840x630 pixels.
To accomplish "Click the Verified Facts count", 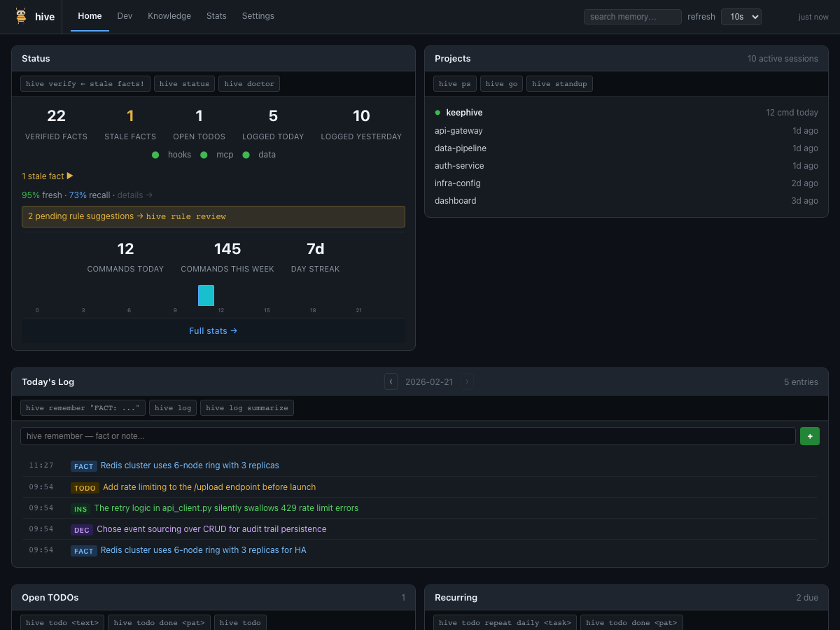I will pyautogui.click(x=56, y=116).
